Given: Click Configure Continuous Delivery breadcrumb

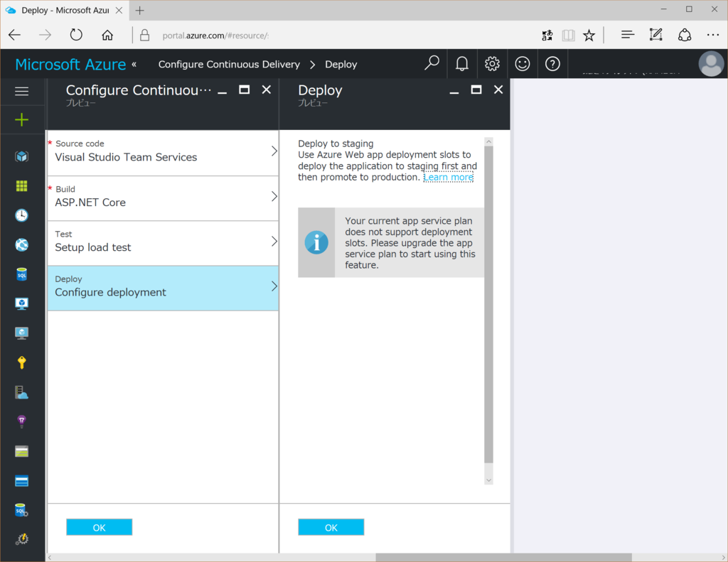Looking at the screenshot, I should 230,64.
